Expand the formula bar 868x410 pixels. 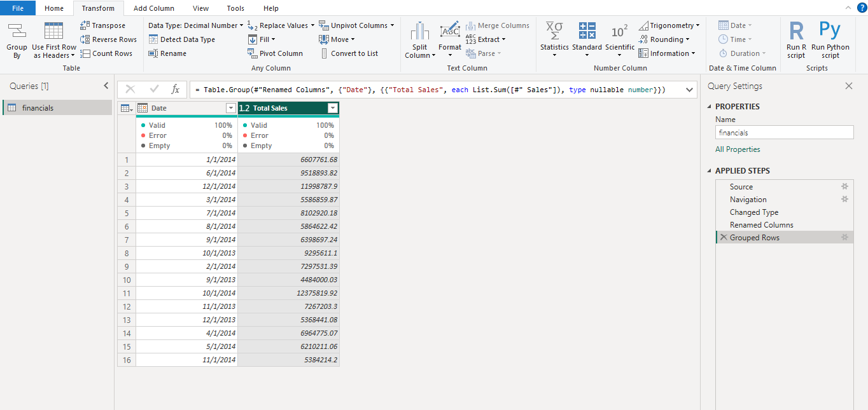click(689, 90)
